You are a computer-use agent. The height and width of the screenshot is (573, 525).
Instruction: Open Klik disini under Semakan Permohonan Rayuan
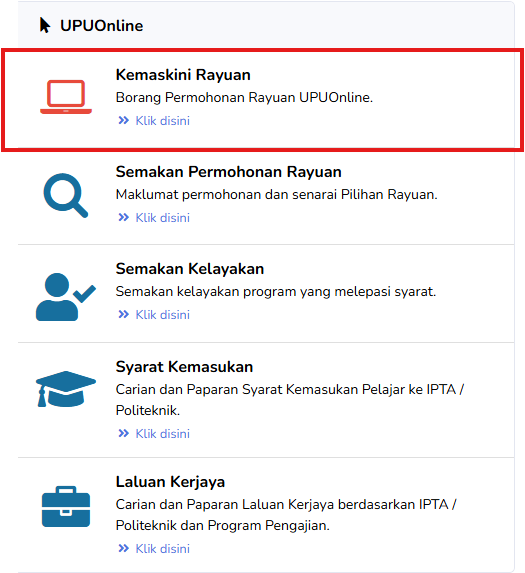coord(163,217)
